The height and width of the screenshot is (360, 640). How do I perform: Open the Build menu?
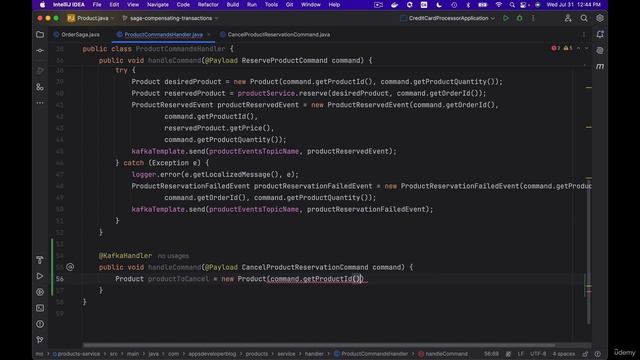(x=233, y=5)
